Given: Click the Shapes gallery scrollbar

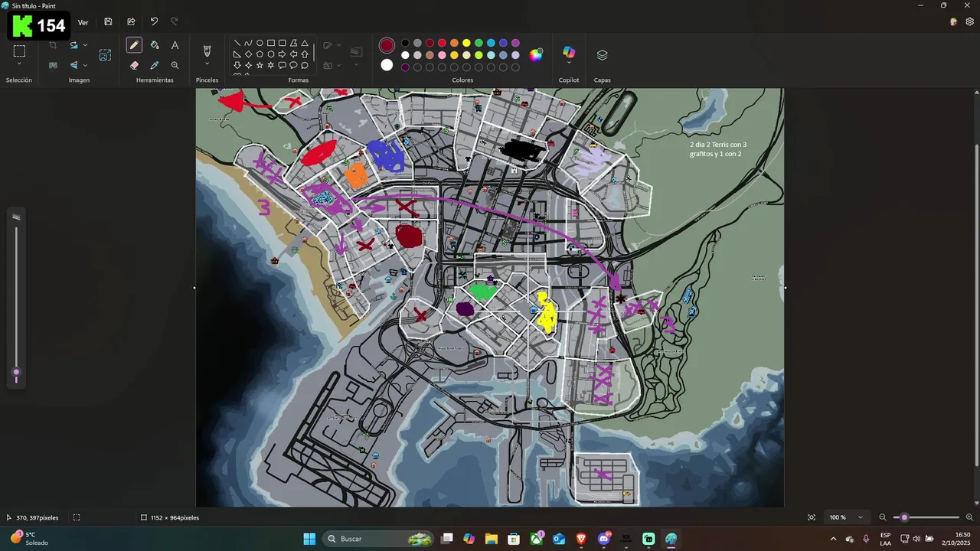Looking at the screenshot, I should coord(314,52).
